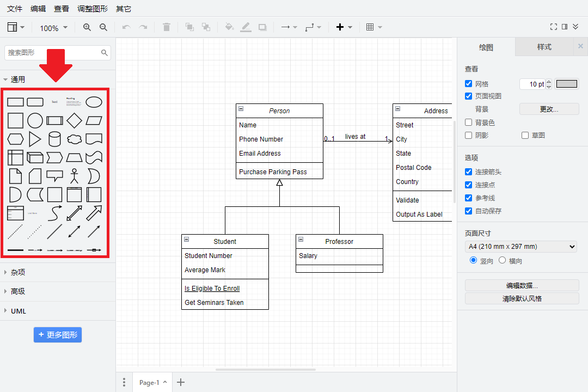
Task: Click the delete trash can icon
Action: tap(167, 27)
